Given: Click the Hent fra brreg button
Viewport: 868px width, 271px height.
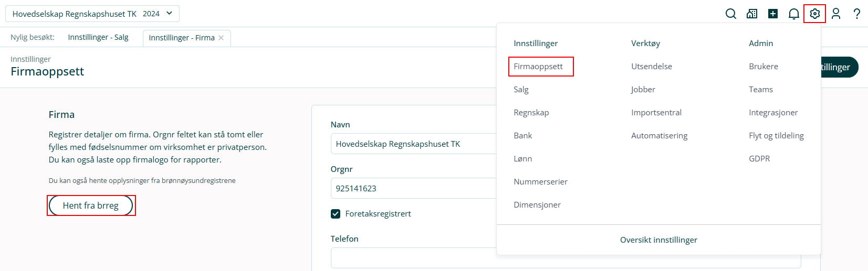Looking at the screenshot, I should coord(91,205).
